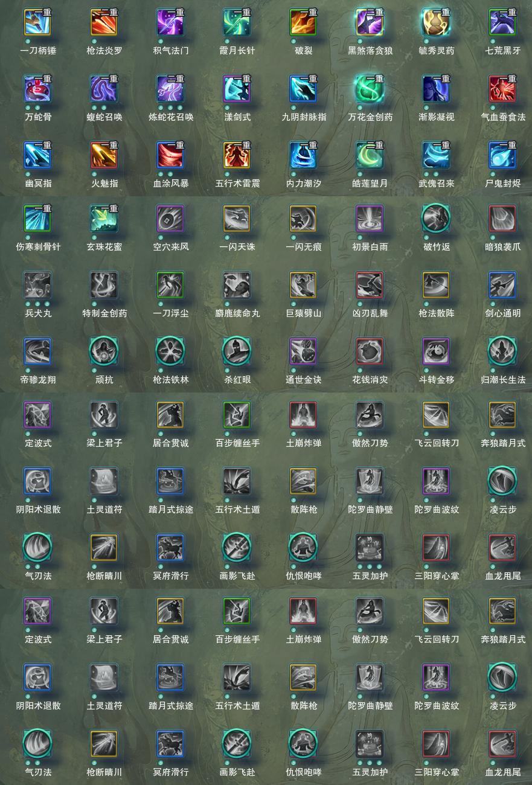Select the 一刀柄锤 skill icon
The image size is (532, 785).
pos(37,23)
